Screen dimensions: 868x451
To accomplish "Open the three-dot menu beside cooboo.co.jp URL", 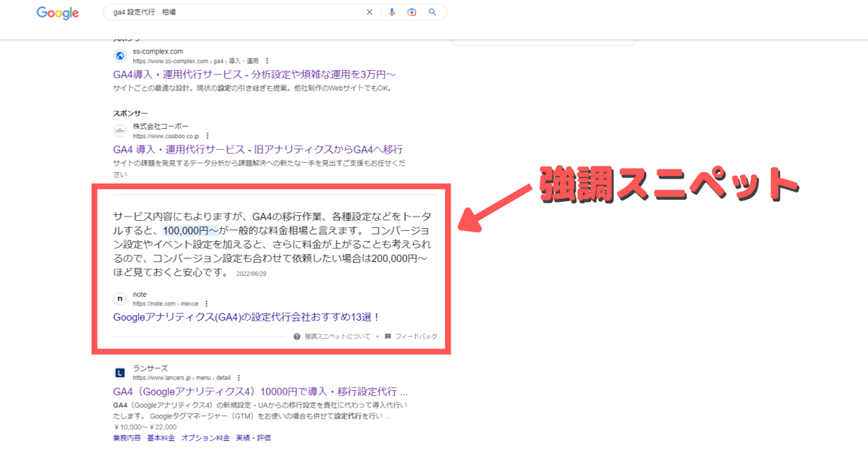I will [x=208, y=135].
